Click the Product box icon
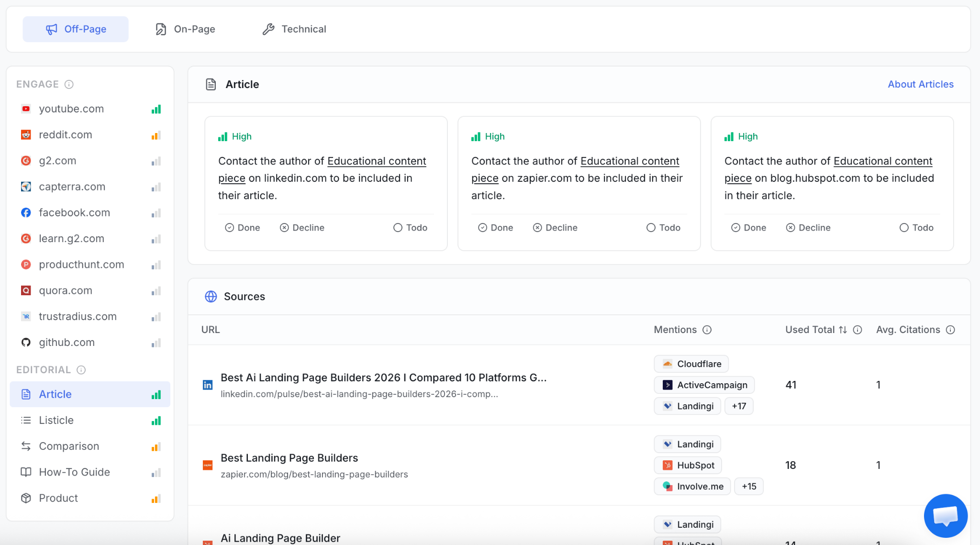Viewport: 980px width, 545px height. (26, 498)
